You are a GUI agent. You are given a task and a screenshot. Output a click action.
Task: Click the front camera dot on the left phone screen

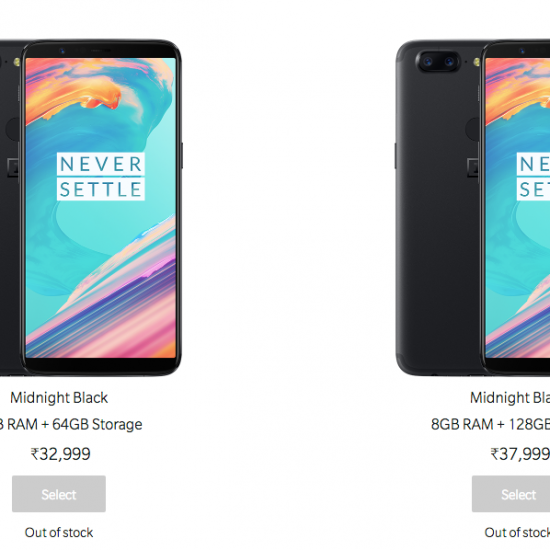coord(62,51)
